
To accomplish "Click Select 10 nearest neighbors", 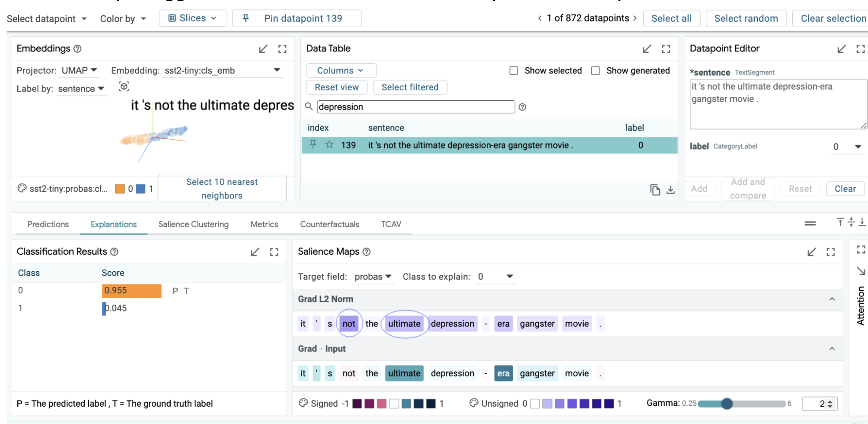I will click(x=222, y=189).
